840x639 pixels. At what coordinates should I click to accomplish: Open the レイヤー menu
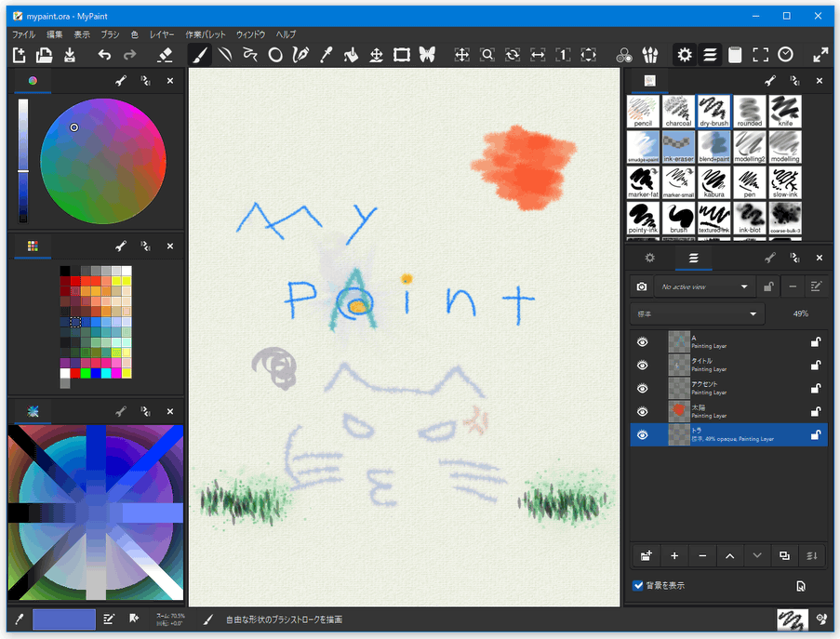tap(162, 34)
